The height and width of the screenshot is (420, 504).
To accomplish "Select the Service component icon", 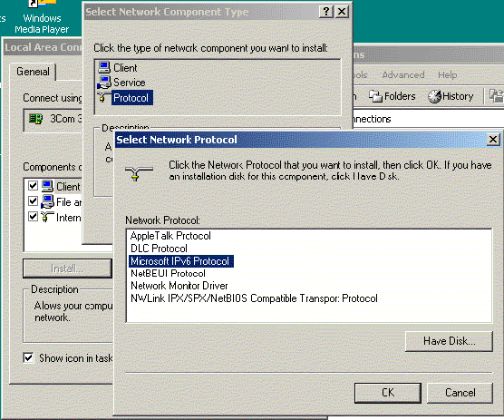I will tap(104, 83).
